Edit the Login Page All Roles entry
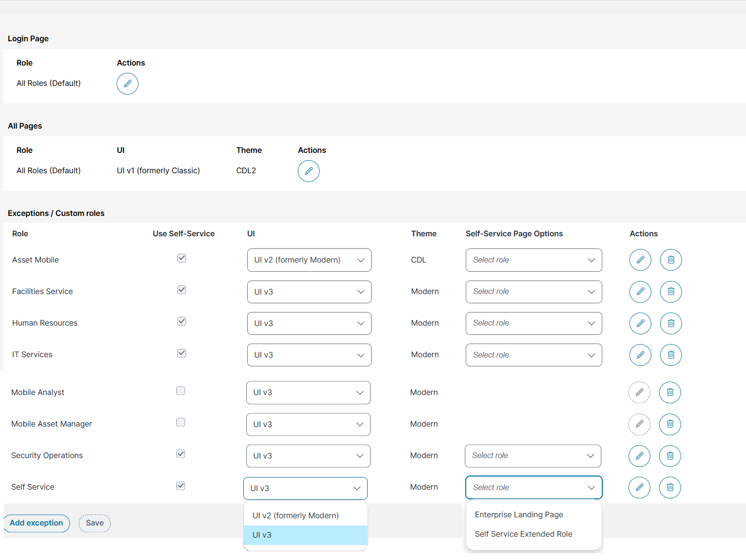746x560 pixels. click(x=127, y=84)
